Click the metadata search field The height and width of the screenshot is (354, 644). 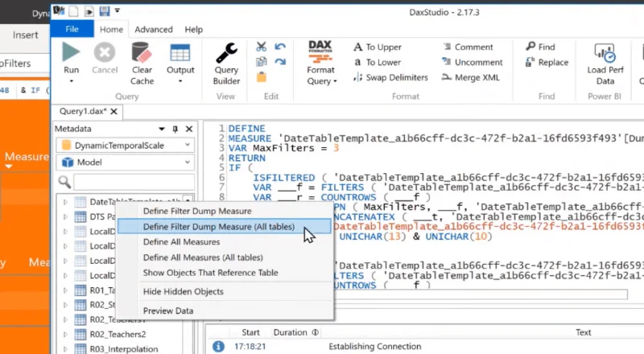point(134,182)
